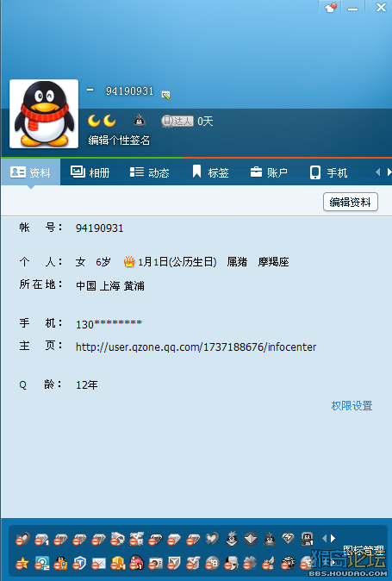Image resolution: width=392 pixels, height=581 pixels.
Task: Click the blue shield T icon
Action: (x=79, y=564)
